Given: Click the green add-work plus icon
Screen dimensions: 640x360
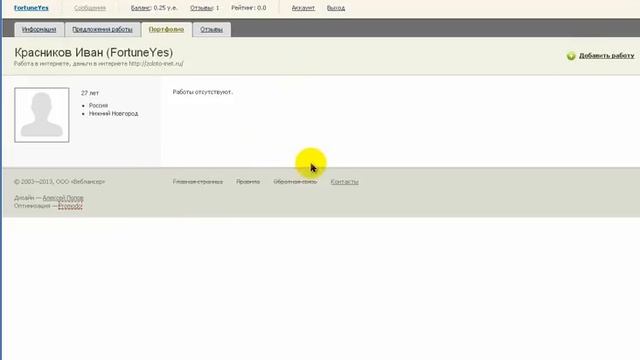Looking at the screenshot, I should point(571,56).
